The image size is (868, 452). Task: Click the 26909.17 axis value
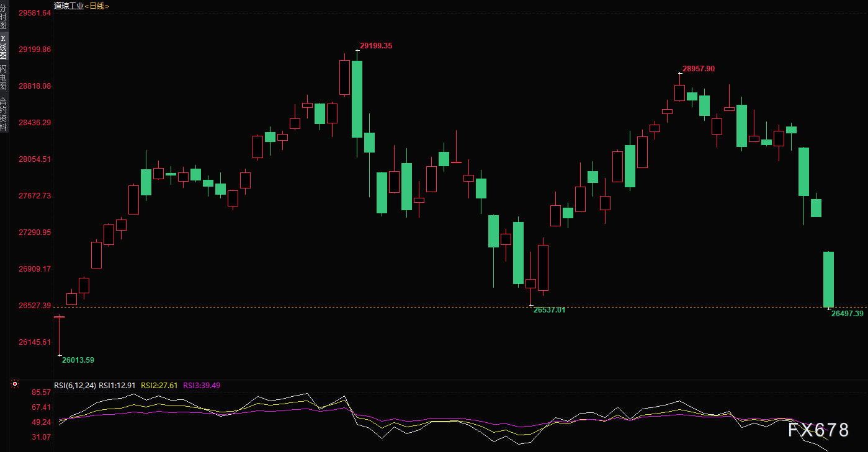click(x=35, y=268)
